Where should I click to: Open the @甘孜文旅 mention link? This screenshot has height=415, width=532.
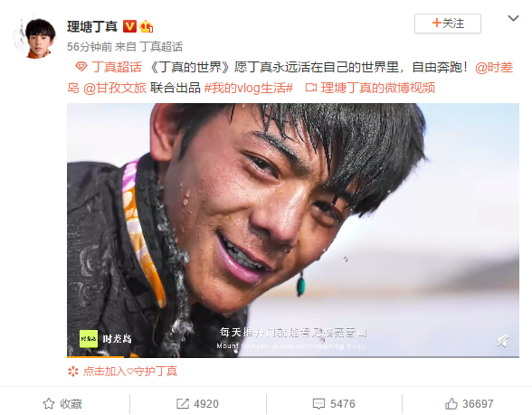(115, 88)
